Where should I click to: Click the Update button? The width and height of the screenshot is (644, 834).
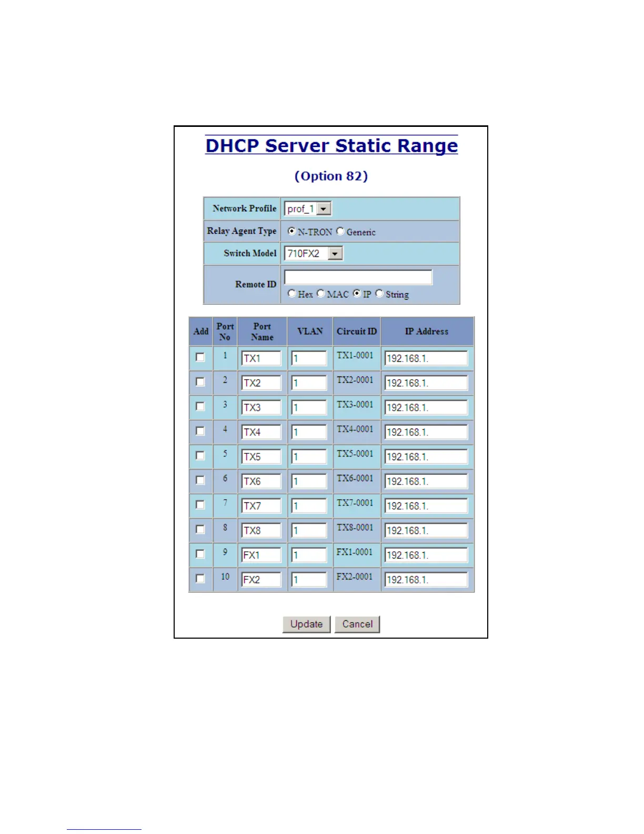pyautogui.click(x=306, y=624)
